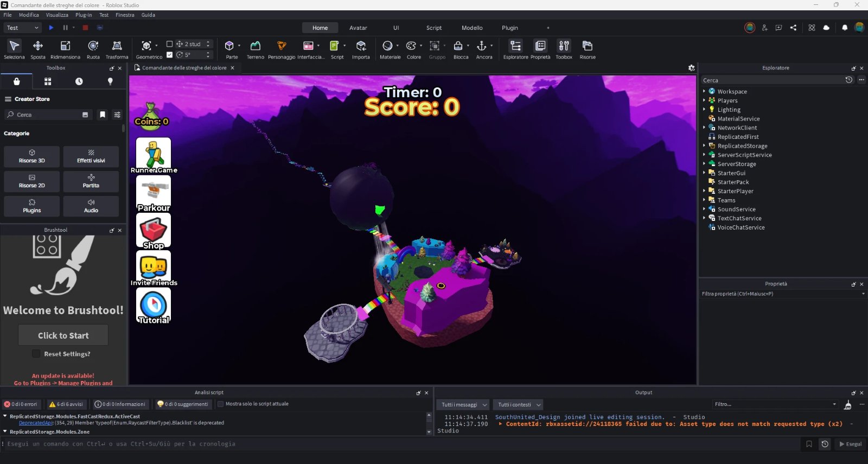The height and width of the screenshot is (464, 868).
Task: Switch to the Modello tab
Action: click(x=472, y=28)
